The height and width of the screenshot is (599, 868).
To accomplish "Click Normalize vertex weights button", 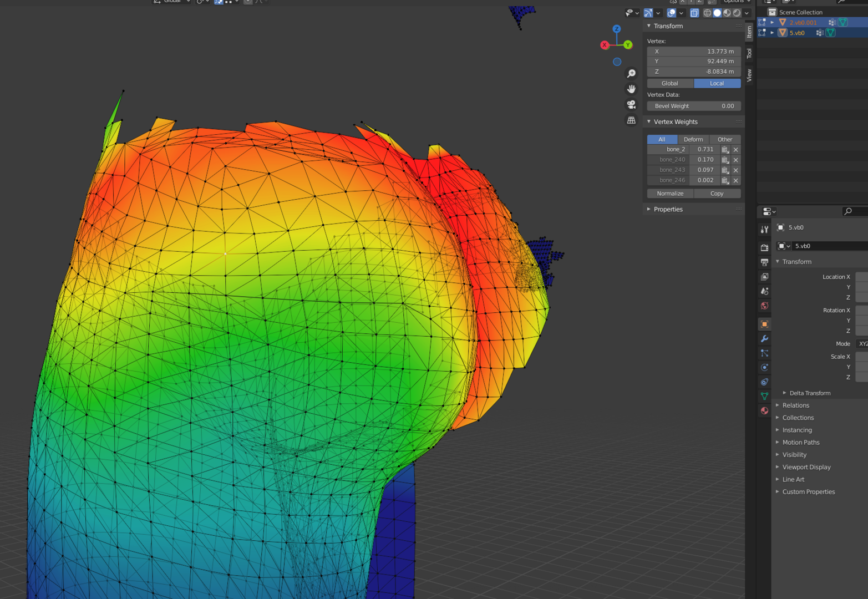I will [x=670, y=194].
